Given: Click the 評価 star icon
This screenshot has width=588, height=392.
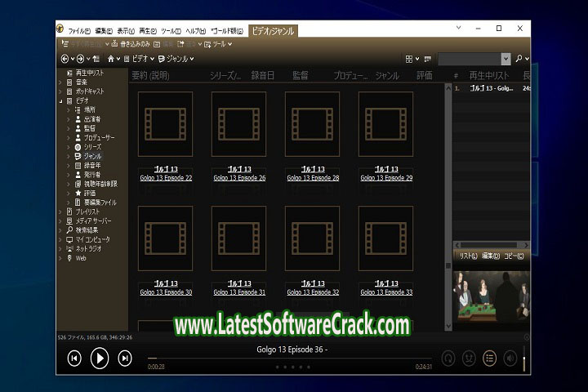Looking at the screenshot, I should click(78, 194).
